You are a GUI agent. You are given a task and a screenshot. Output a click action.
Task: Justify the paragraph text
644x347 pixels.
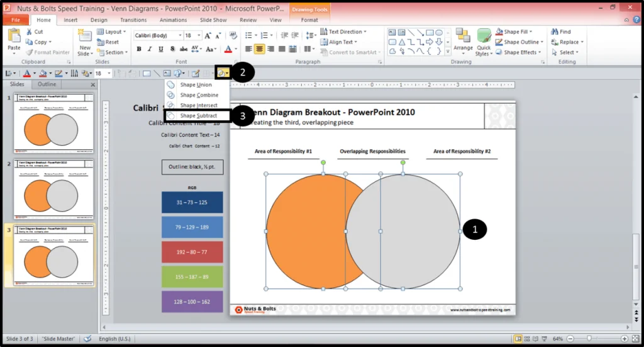pyautogui.click(x=282, y=49)
